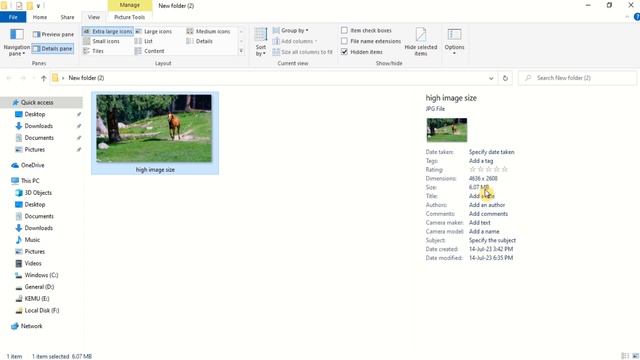Select This PC in navigation pane

tap(30, 181)
